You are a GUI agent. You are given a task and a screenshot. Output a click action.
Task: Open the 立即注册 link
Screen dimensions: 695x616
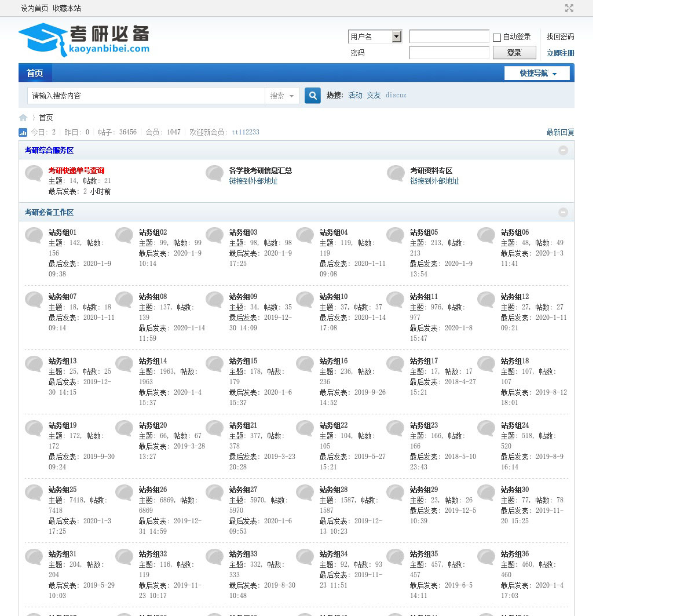point(560,53)
